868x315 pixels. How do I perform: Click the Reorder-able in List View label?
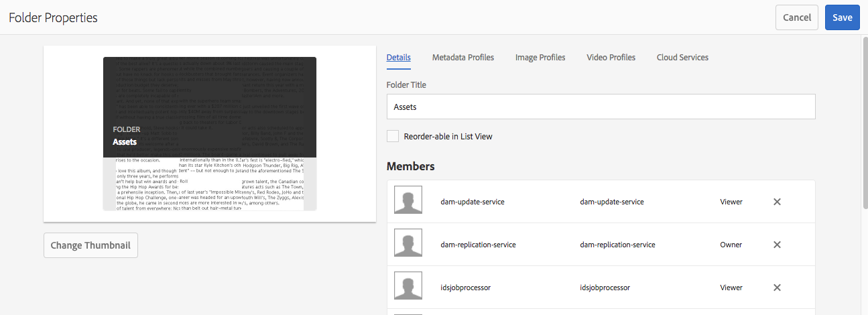coord(448,136)
